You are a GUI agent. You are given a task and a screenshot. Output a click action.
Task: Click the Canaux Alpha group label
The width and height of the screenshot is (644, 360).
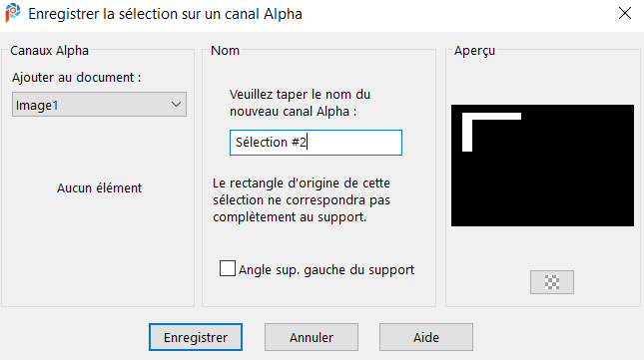coord(49,51)
